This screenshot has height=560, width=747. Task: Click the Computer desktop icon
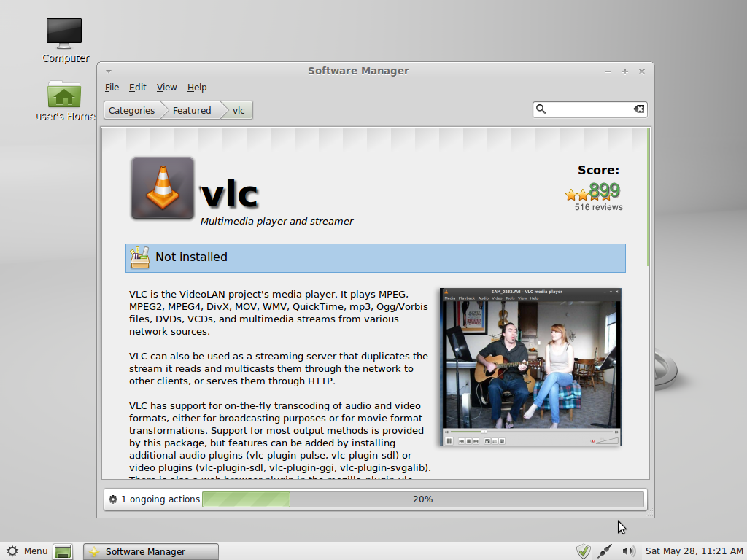tap(64, 41)
